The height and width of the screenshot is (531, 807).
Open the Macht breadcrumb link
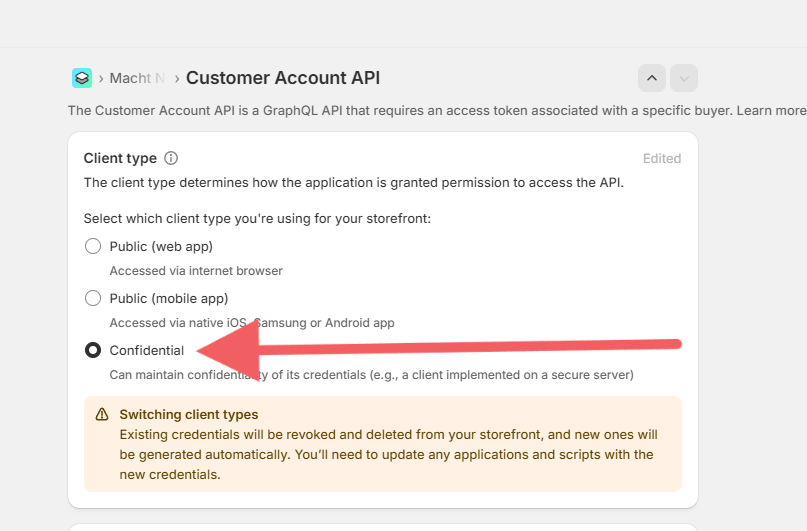click(137, 78)
